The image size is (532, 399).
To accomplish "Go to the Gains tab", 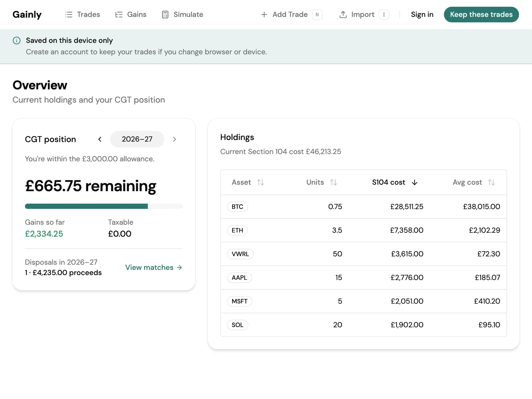I will tap(131, 15).
